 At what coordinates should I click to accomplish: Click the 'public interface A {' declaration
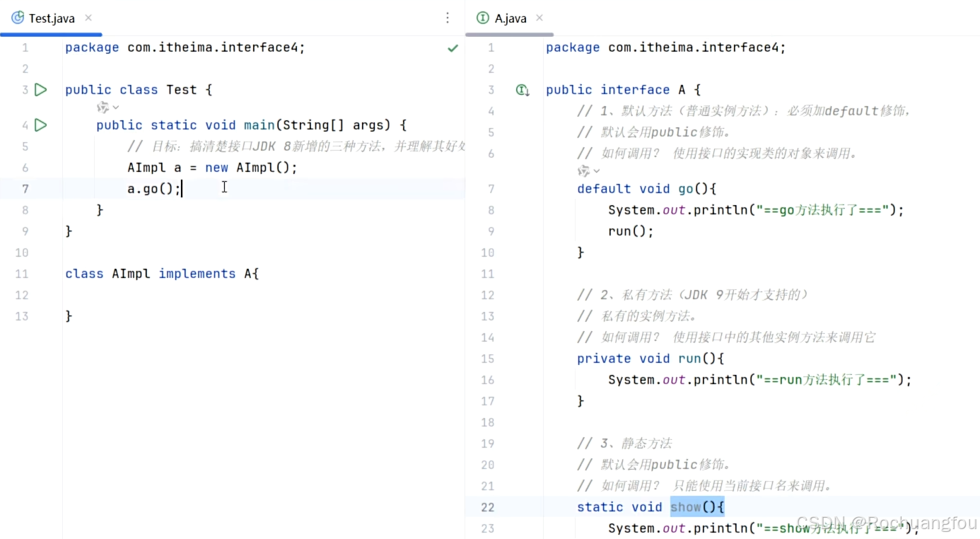click(x=623, y=90)
